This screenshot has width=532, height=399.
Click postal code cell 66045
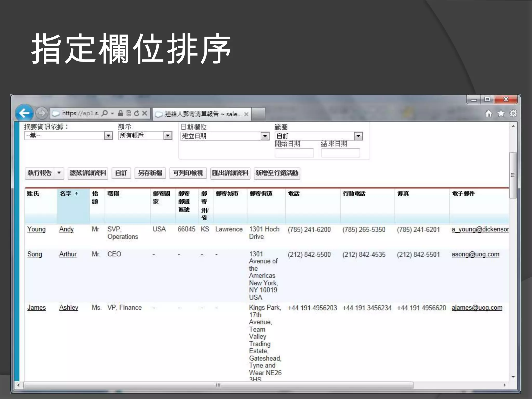186,229
